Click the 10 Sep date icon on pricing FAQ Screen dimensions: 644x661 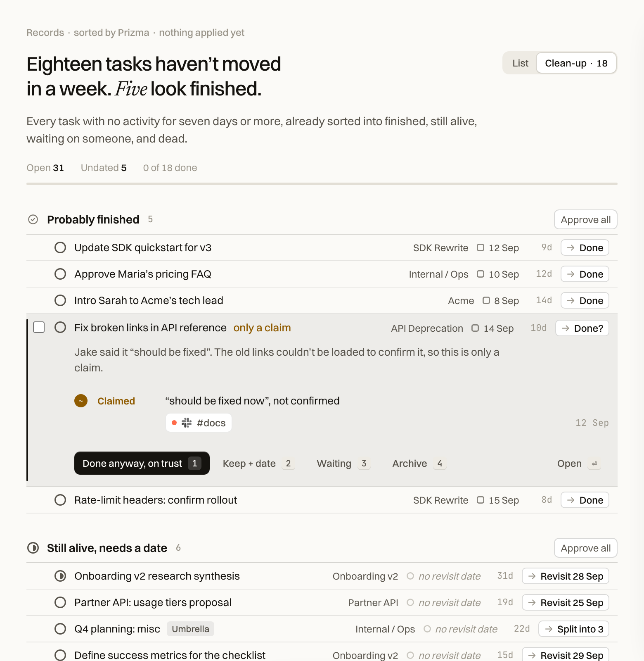[481, 274]
